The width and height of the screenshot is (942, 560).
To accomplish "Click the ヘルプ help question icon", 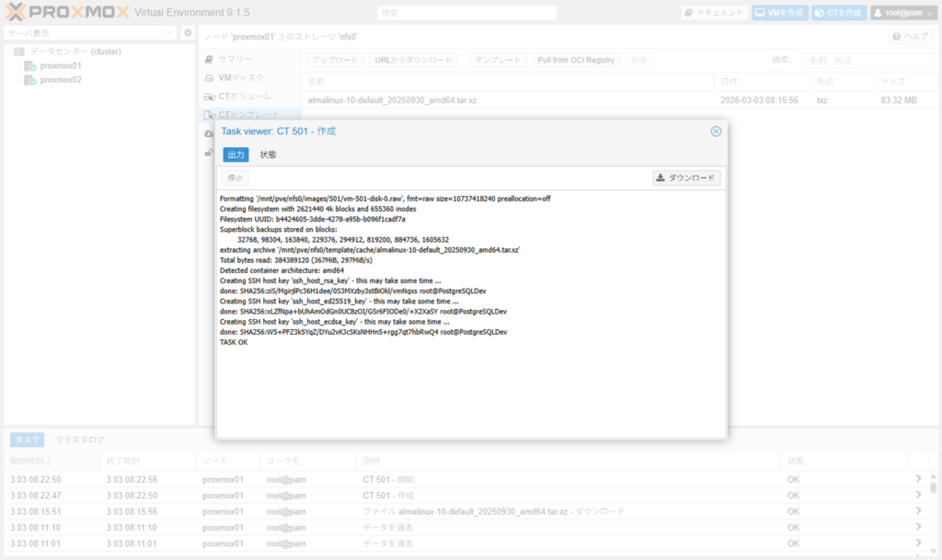I will [x=911, y=36].
